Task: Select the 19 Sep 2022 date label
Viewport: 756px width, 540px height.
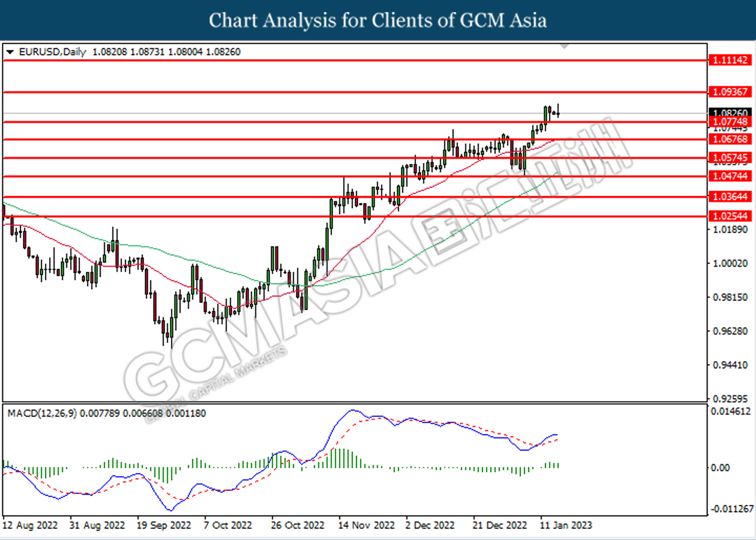Action: [x=164, y=525]
